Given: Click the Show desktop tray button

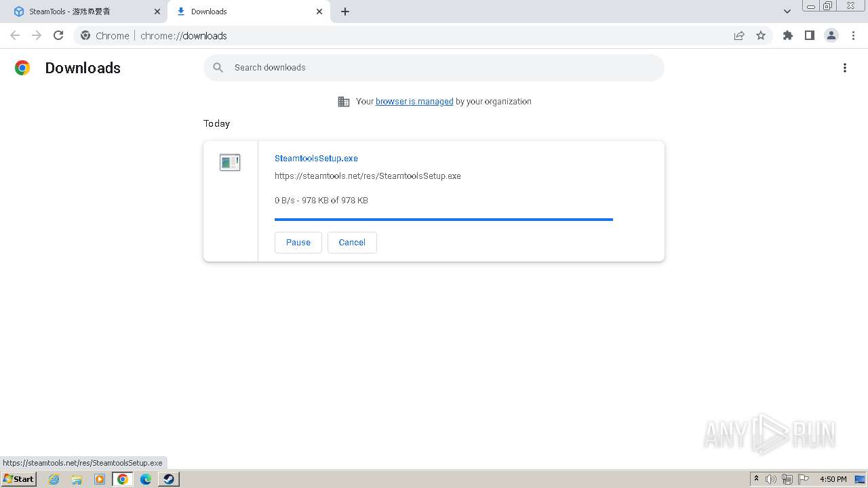Looking at the screenshot, I should [860, 479].
